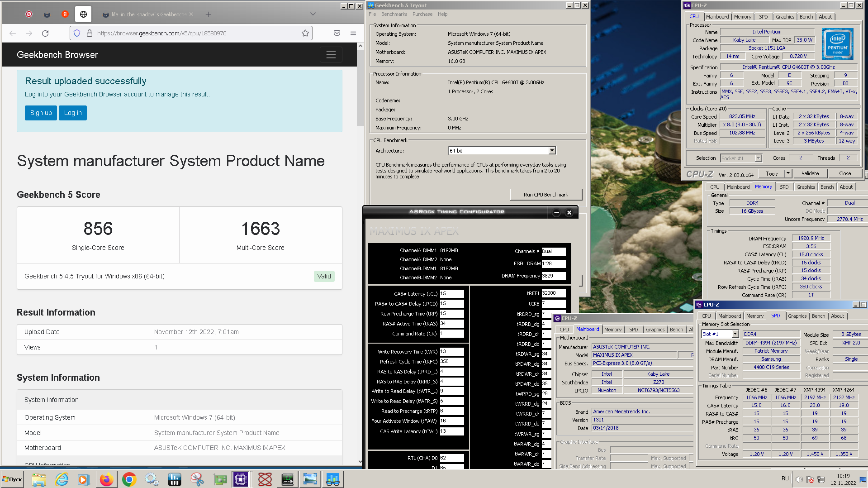Show desktop via the taskbar corner button
This screenshot has height=488, width=868.
coord(864,479)
